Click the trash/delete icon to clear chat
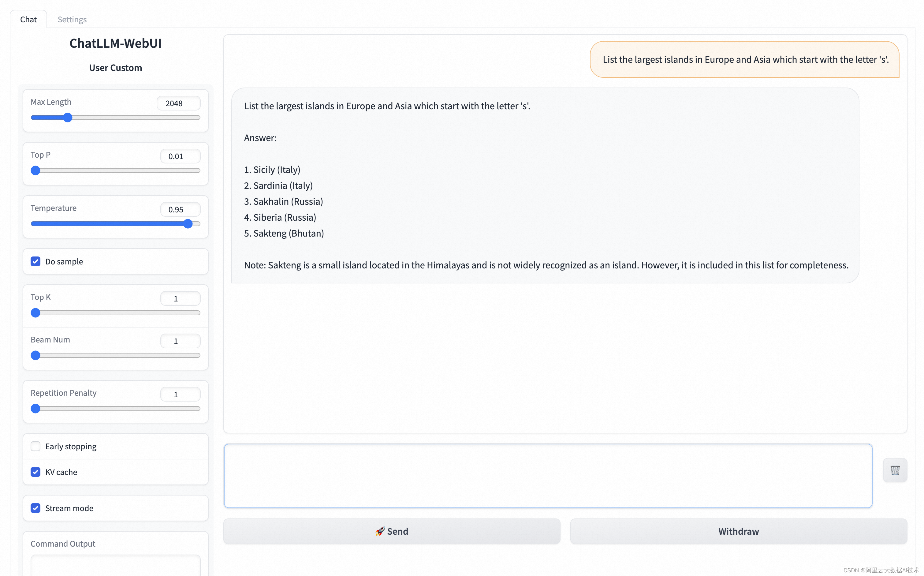 (895, 470)
